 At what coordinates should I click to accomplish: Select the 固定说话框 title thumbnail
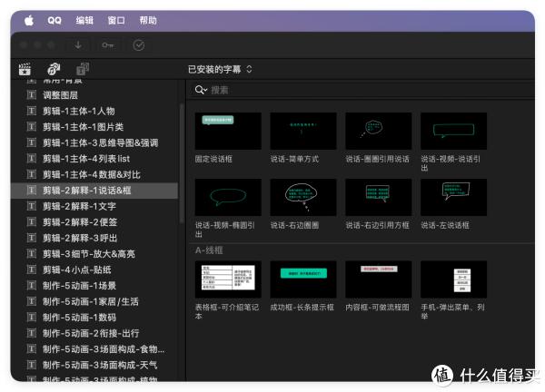point(228,131)
